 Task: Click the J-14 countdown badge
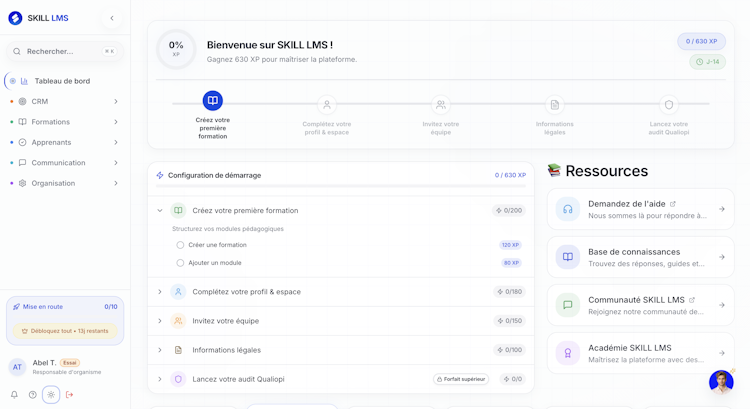[707, 62]
